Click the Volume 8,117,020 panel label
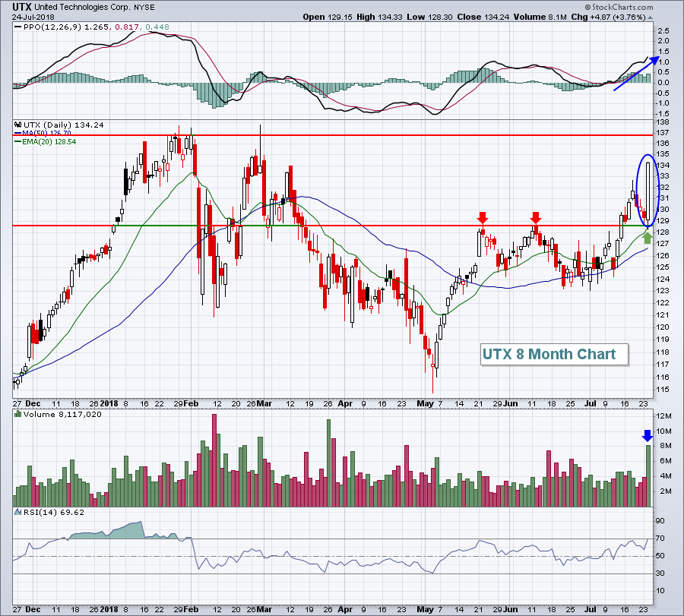 point(62,414)
